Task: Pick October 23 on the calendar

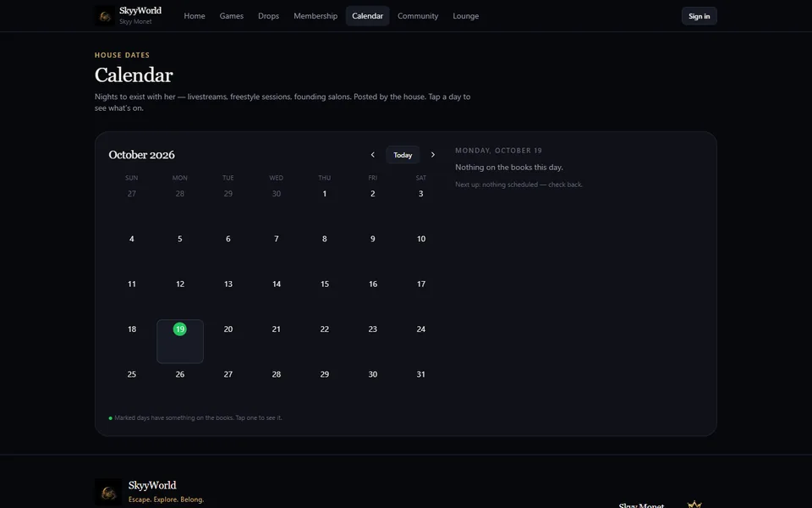Action: click(373, 341)
